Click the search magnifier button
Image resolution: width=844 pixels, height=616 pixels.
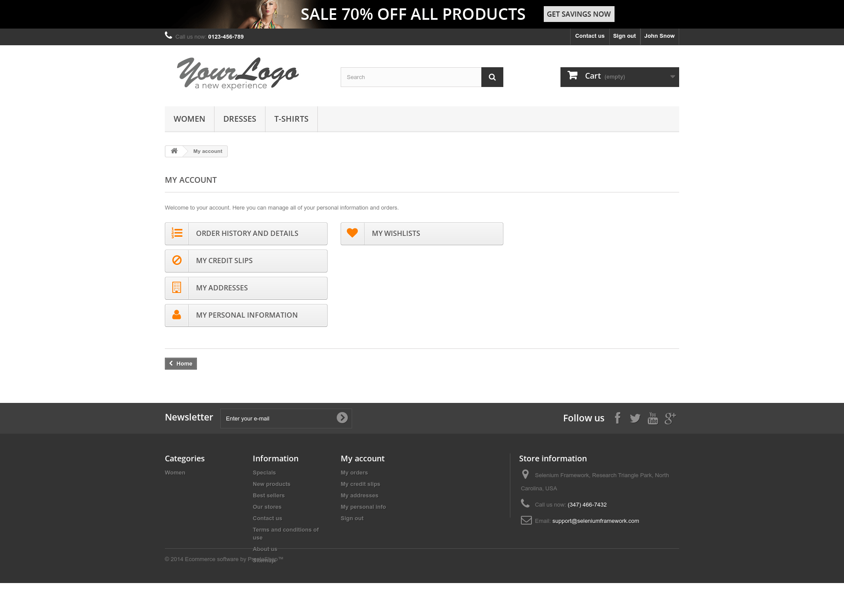click(x=492, y=77)
